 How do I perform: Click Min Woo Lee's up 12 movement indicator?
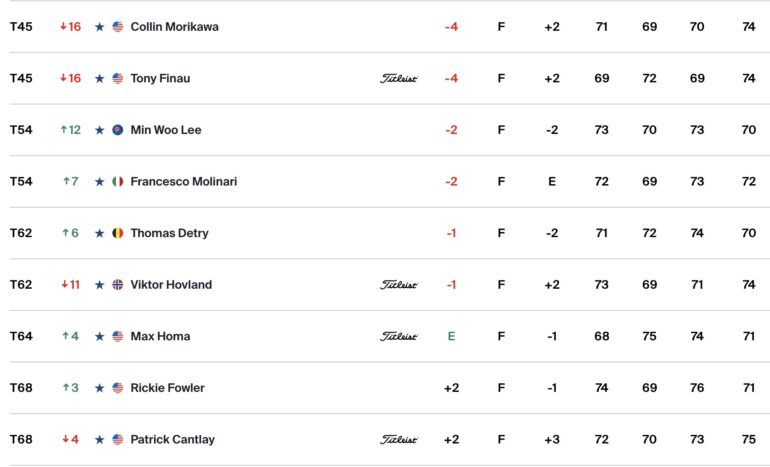[71, 130]
